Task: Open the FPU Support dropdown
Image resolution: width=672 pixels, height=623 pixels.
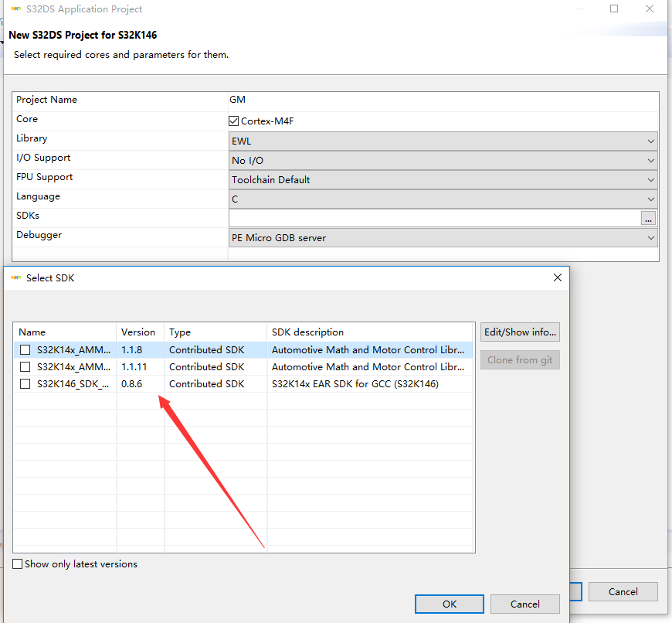Action: (x=443, y=179)
